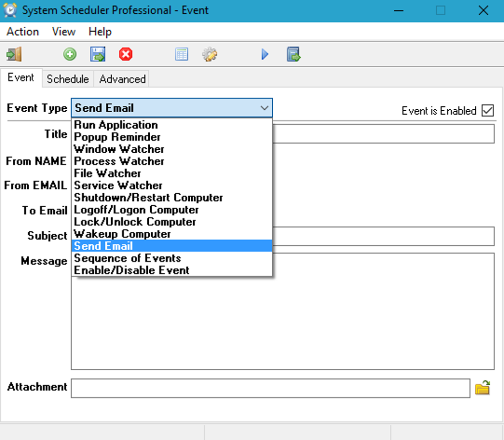Switch to the Schedule tab
504x440 pixels.
[68, 79]
